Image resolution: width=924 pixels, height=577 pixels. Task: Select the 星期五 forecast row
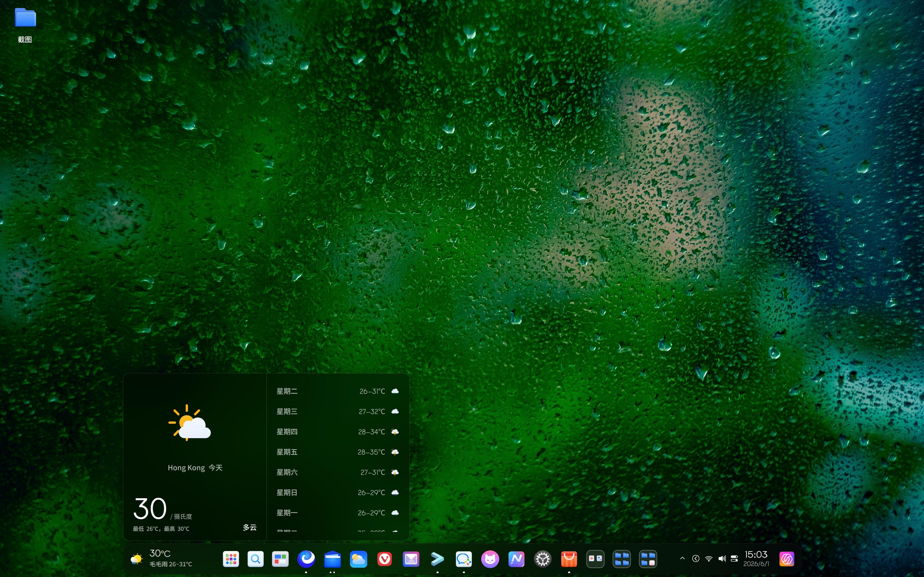[x=337, y=452]
